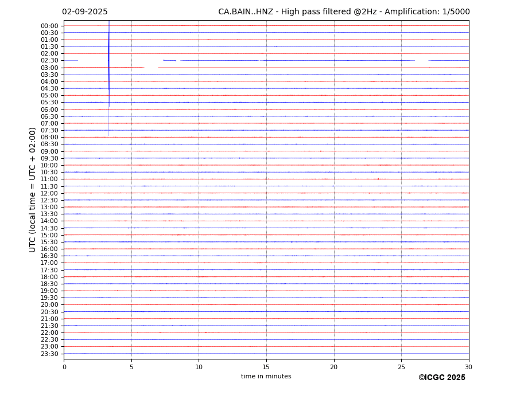Image resolution: width=532 pixels, height=399 pixels.
Task: Click the 01:30 trace time label
Action: point(49,47)
